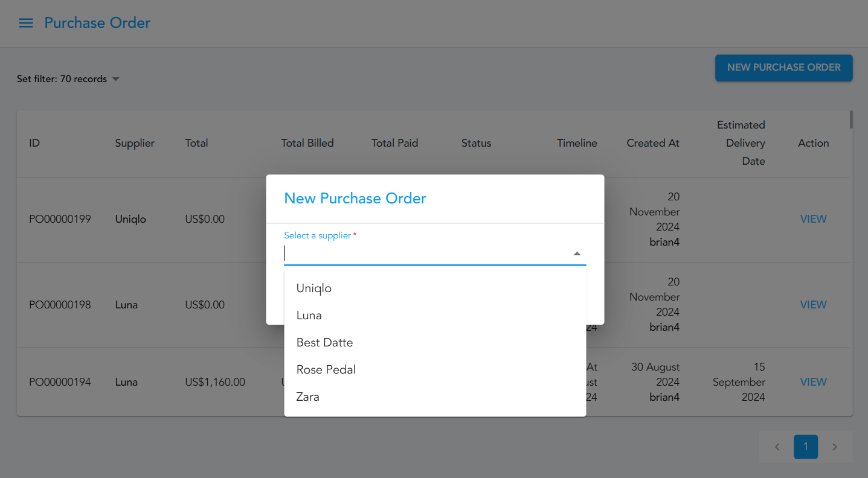Click the table vertical scrollbar
The width and height of the screenshot is (868, 478).
coord(851,119)
